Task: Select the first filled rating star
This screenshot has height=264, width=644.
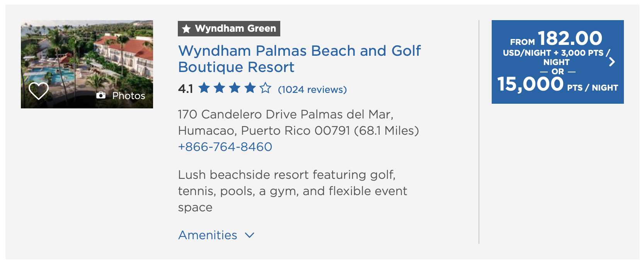Action: [205, 88]
